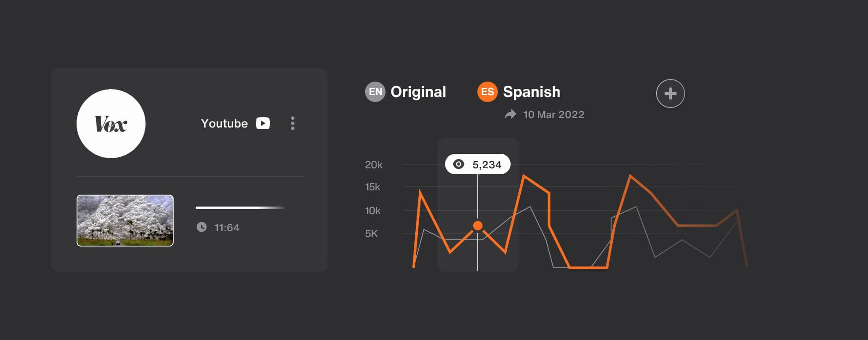
Task: Click the 5,234 views tooltip
Action: 478,164
